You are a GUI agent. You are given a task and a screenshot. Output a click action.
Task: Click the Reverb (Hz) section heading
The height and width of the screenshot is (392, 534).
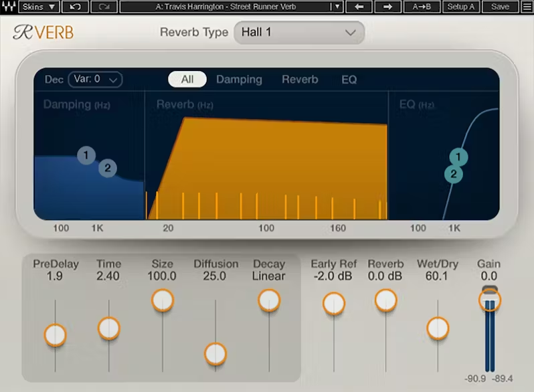185,104
